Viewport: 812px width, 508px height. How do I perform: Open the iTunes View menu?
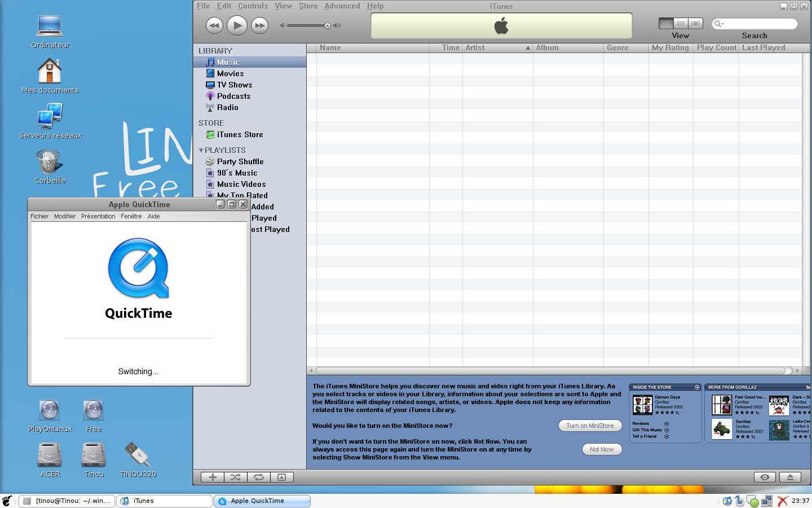(283, 6)
